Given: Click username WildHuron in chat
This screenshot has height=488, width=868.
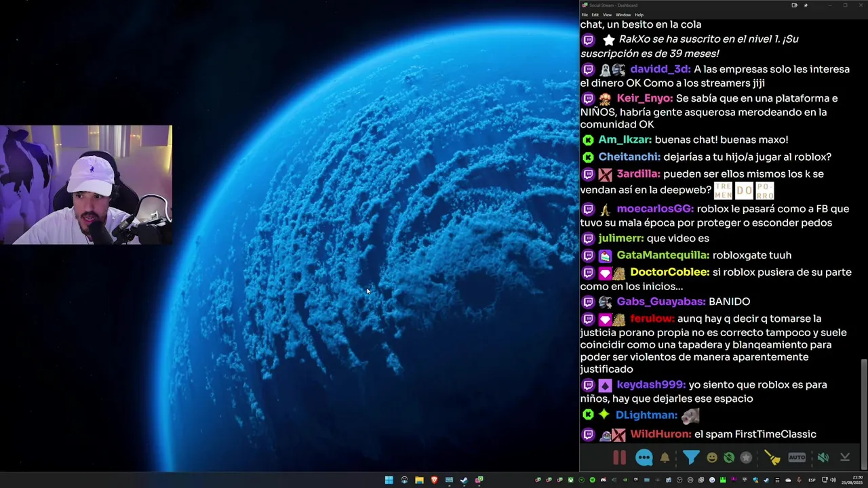Looking at the screenshot, I should click(660, 434).
